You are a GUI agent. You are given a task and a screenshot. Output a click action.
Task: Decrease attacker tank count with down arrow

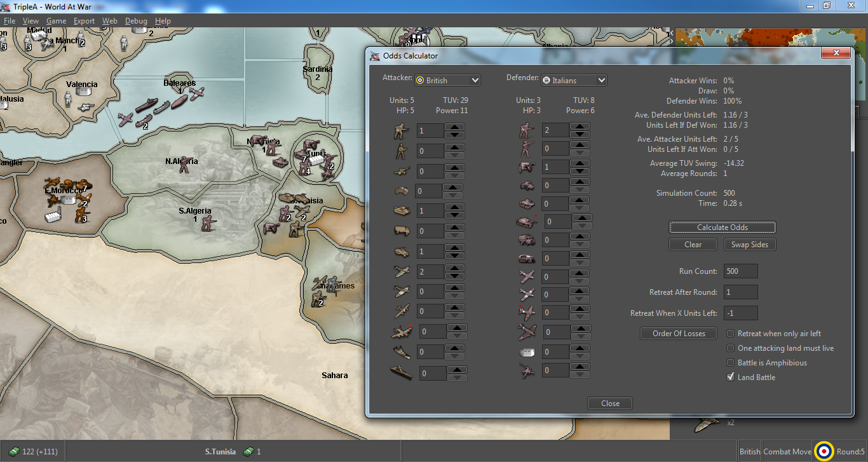(454, 215)
